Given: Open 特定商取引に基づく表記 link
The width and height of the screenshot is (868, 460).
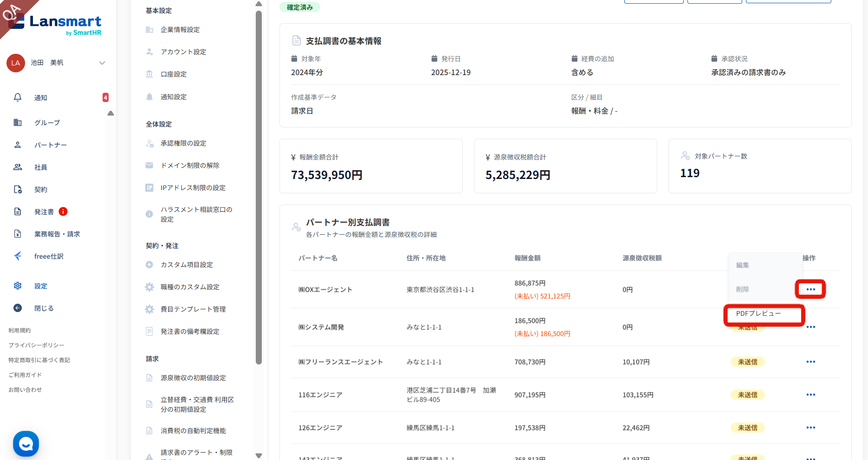Looking at the screenshot, I should [39, 360].
